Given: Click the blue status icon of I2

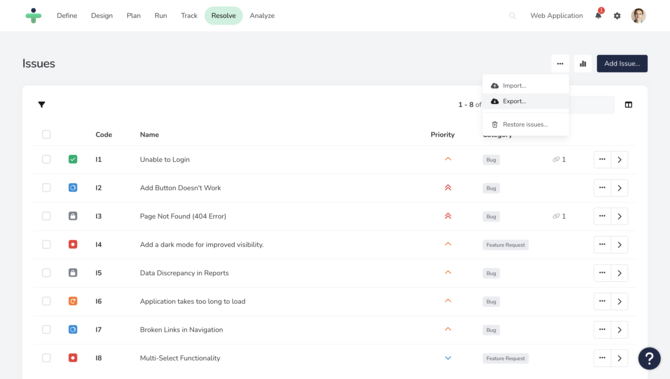Looking at the screenshot, I should (73, 188).
